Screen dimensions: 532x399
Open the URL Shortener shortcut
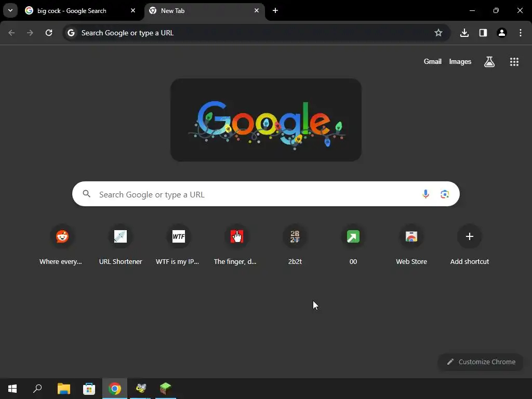(x=121, y=245)
